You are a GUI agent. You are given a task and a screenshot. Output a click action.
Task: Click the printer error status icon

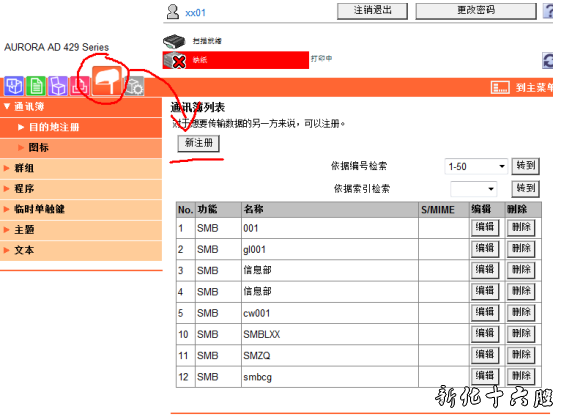174,60
